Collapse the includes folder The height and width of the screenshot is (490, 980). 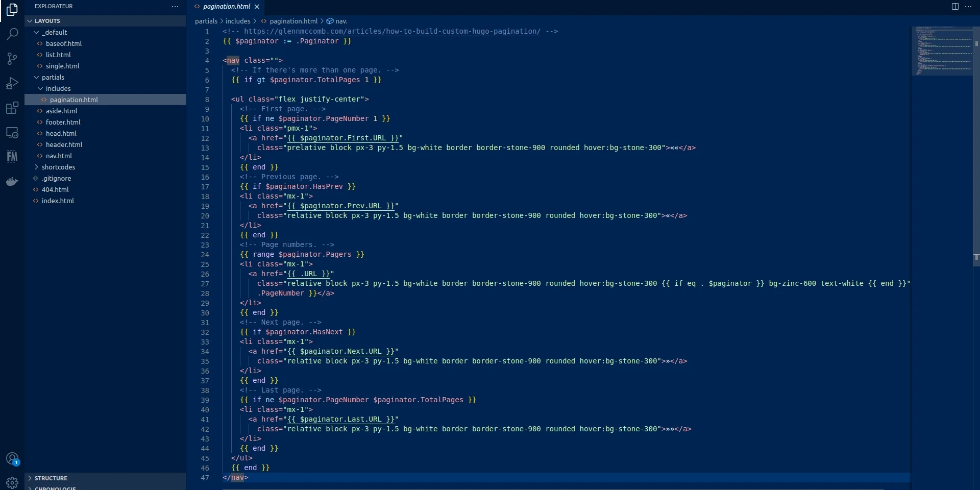[x=106, y=88]
